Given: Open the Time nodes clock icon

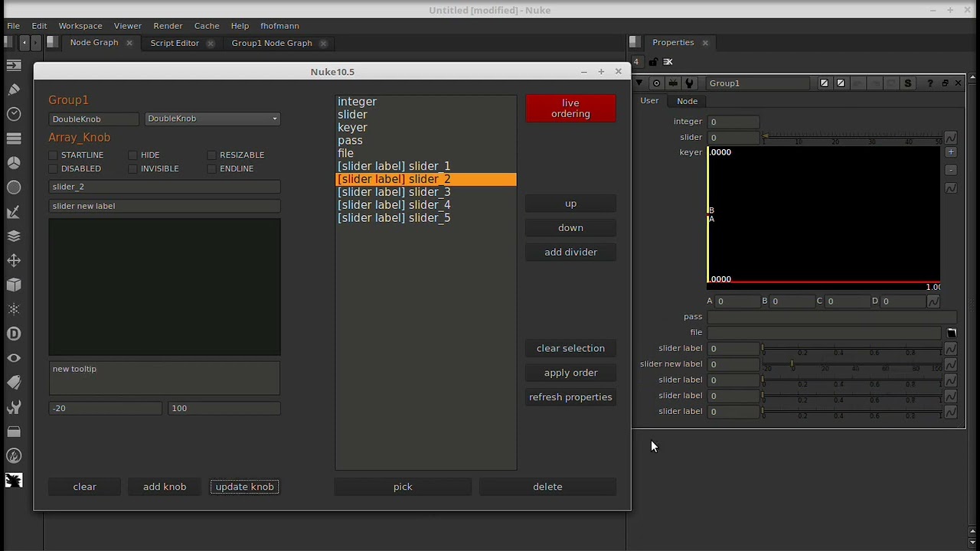Looking at the screenshot, I should click(13, 114).
